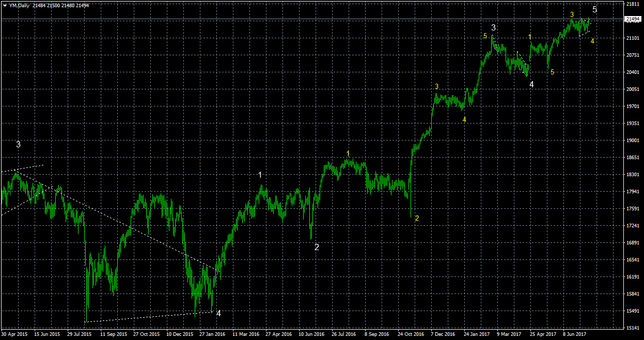644x340 pixels.
Task: Select white wave label 4 at January 2016 low
Action: (x=218, y=313)
